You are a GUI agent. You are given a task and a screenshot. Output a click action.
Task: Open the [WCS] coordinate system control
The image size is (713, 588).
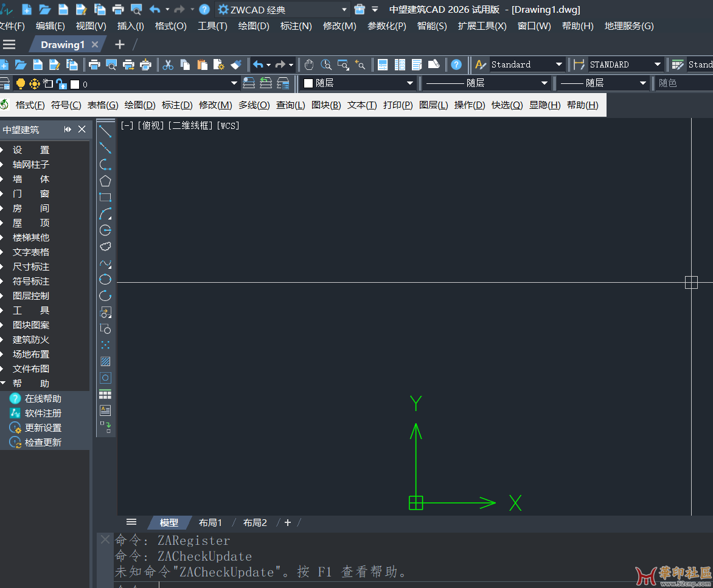pyautogui.click(x=228, y=125)
